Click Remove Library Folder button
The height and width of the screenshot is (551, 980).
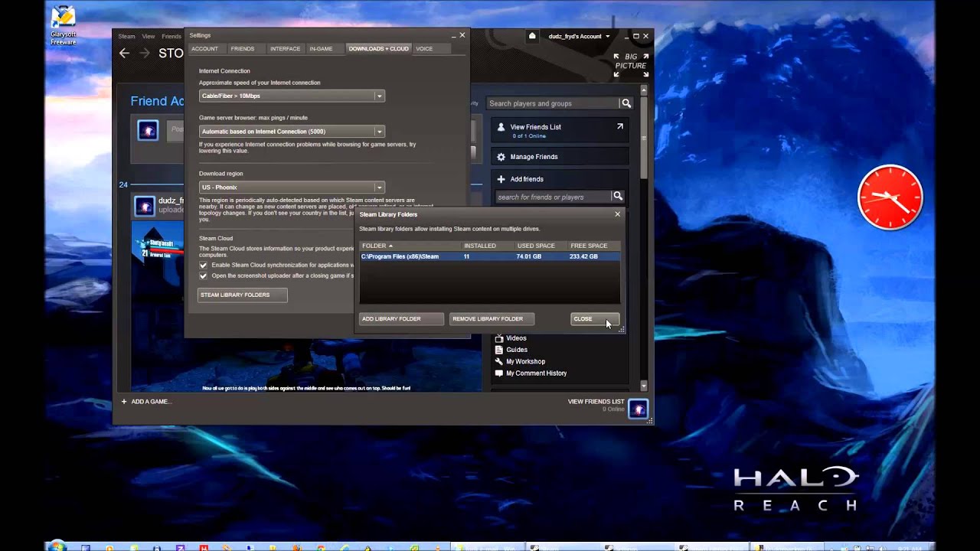(492, 318)
